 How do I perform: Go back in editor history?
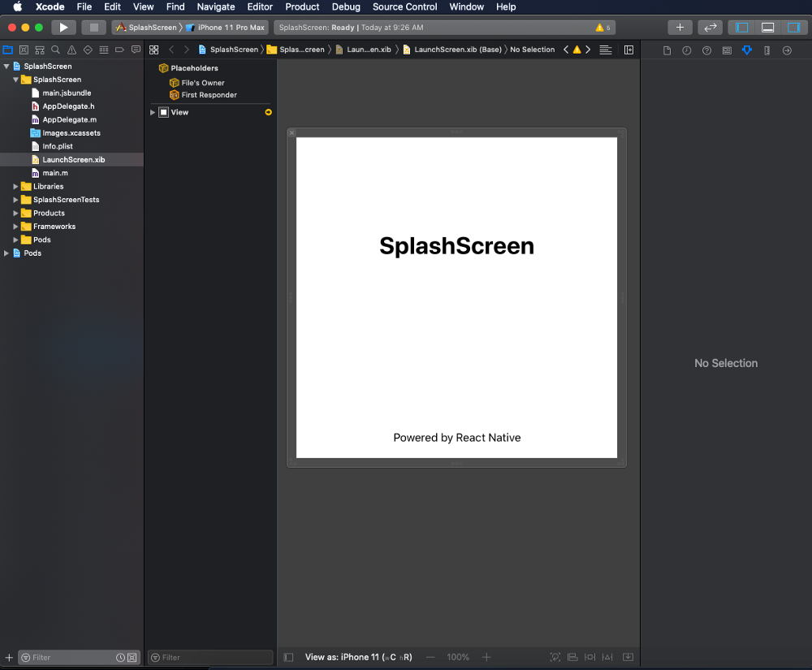(x=171, y=50)
